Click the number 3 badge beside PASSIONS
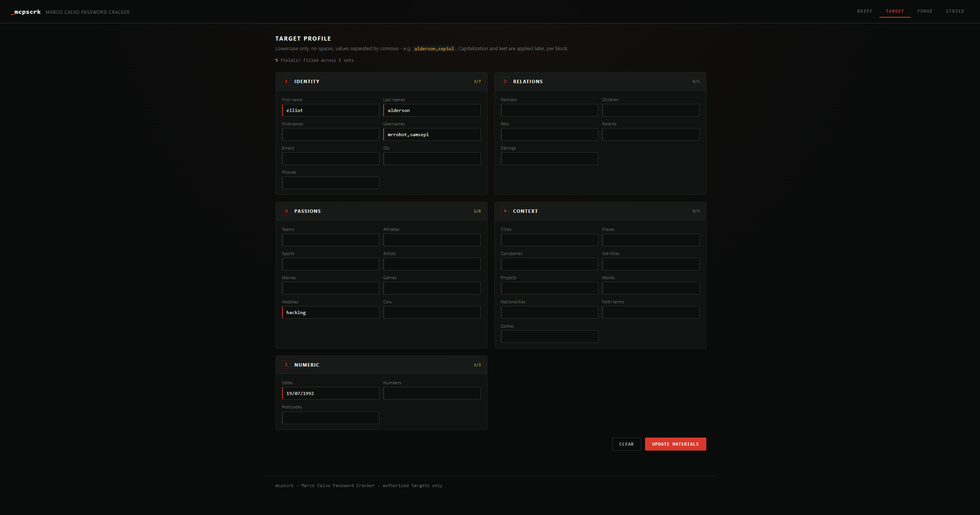 coord(286,211)
